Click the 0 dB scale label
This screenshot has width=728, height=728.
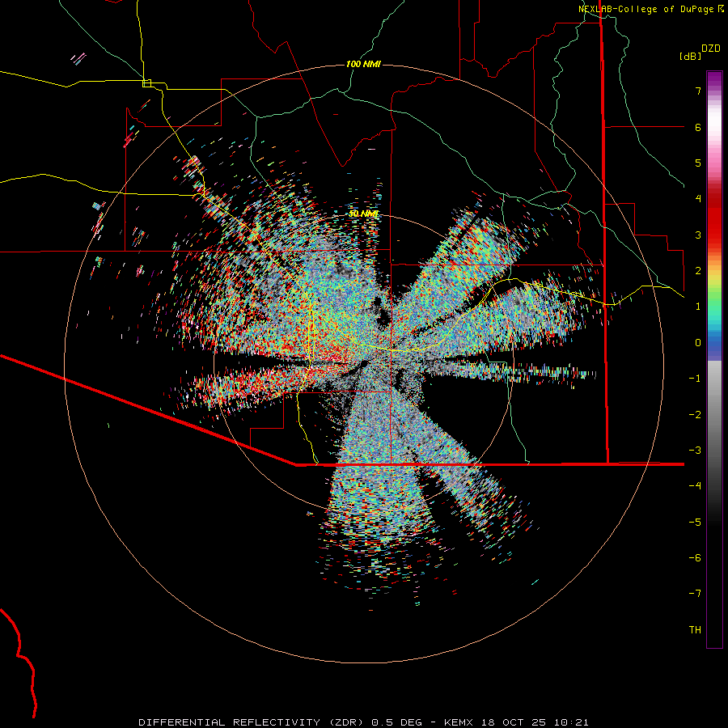(698, 343)
